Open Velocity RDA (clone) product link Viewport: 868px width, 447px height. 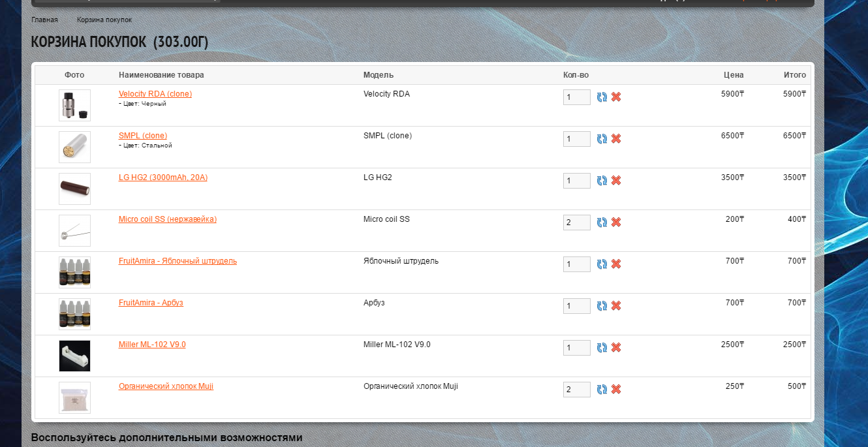click(x=155, y=94)
